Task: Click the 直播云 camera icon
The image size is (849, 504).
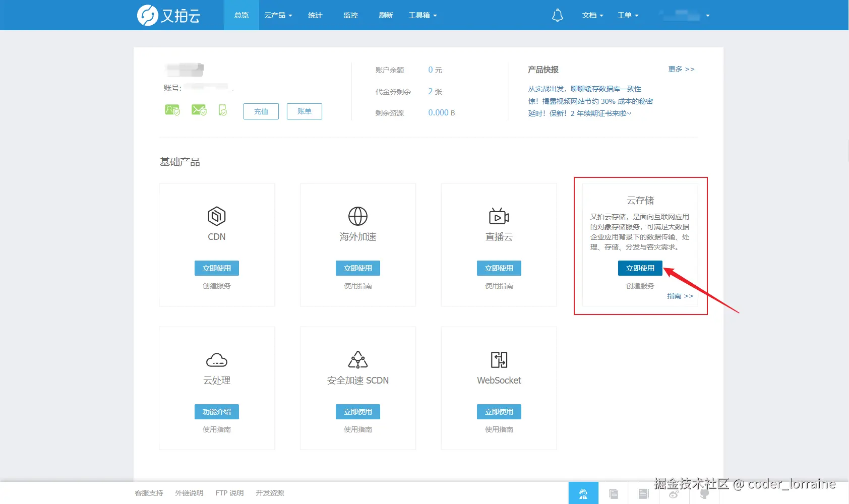Action: pos(499,216)
